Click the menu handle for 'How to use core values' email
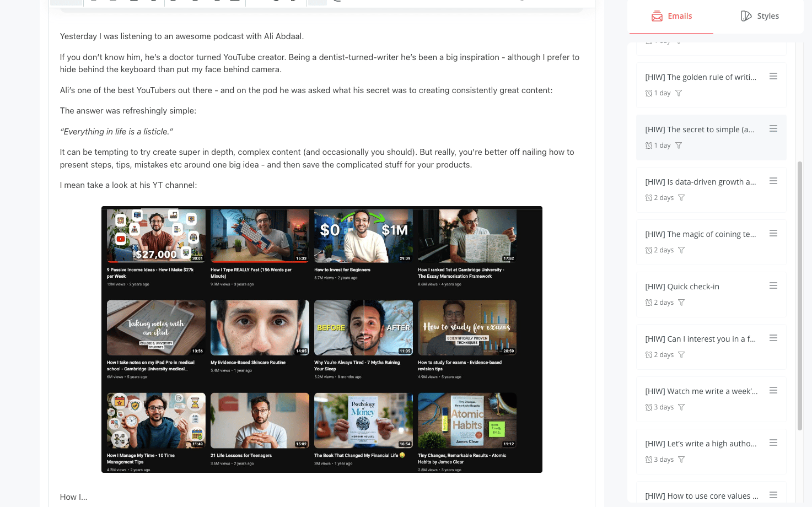Viewport: 812px width, 507px height. coord(773,495)
